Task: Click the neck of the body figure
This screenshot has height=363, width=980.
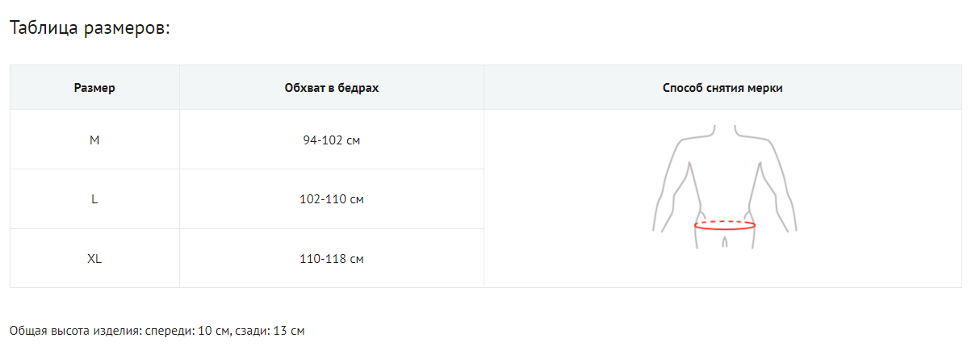Action: tap(724, 131)
